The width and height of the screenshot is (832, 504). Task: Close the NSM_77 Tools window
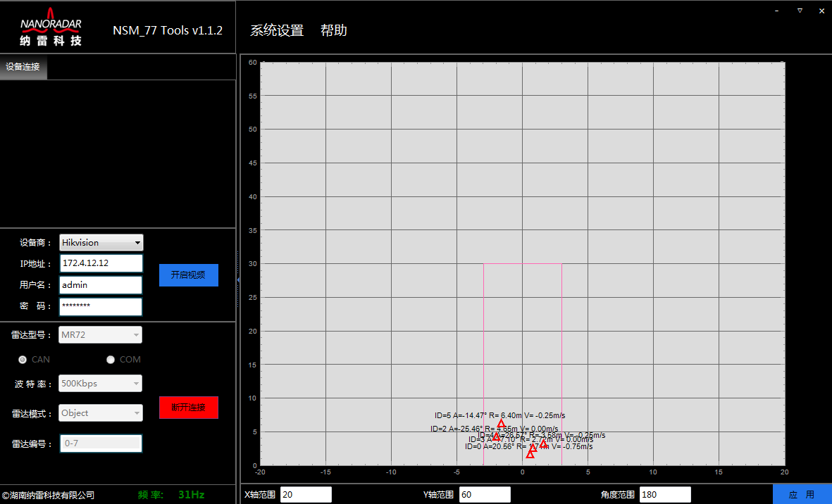(822, 11)
